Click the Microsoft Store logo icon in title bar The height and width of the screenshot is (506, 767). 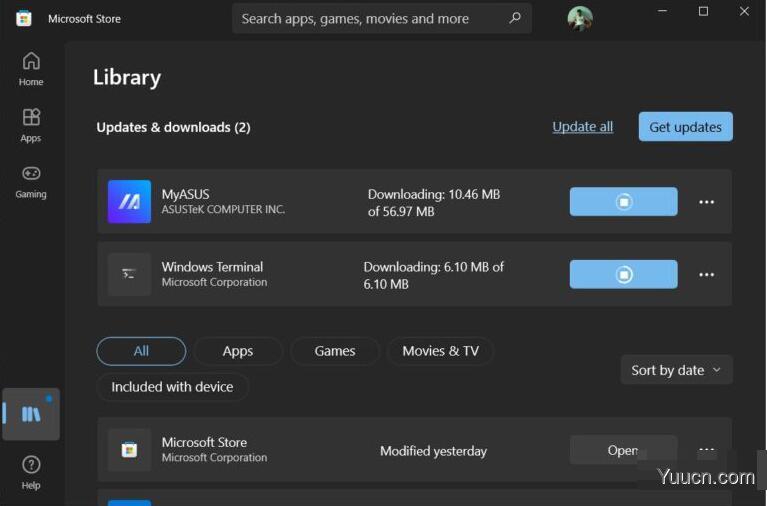click(23, 19)
